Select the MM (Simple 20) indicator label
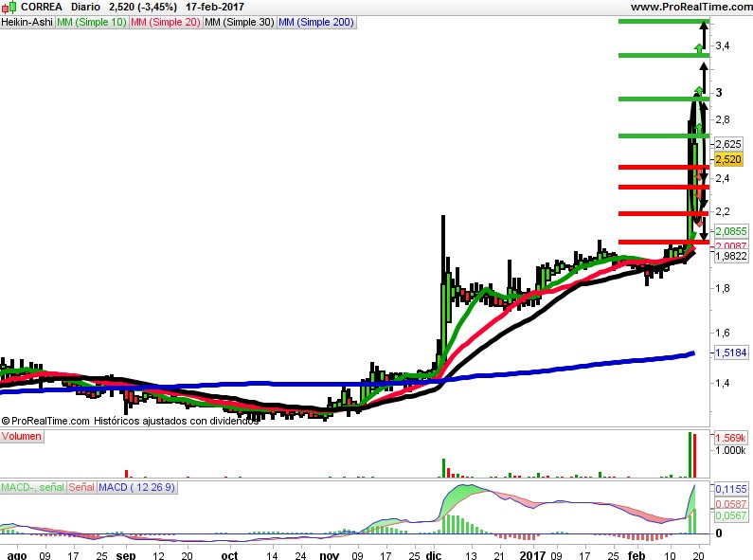 click(166, 22)
